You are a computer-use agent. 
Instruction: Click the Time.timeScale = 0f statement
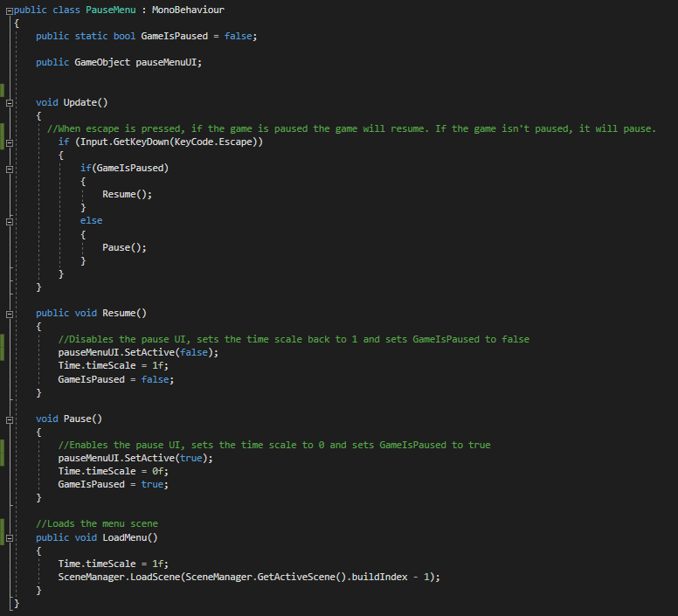tap(102, 471)
